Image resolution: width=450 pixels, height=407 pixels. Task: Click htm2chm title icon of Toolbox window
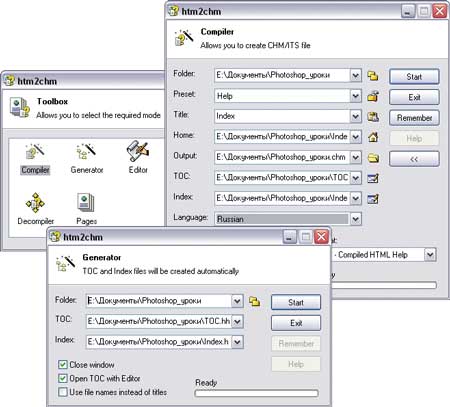(x=9, y=81)
